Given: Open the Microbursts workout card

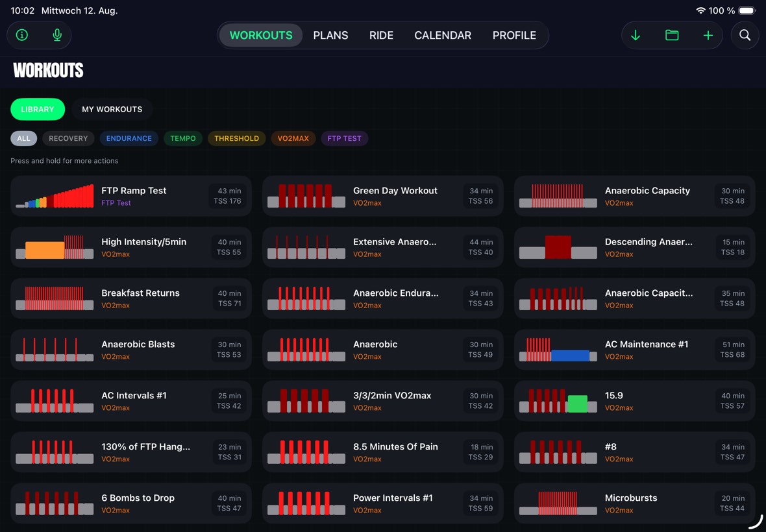Looking at the screenshot, I should 635,503.
